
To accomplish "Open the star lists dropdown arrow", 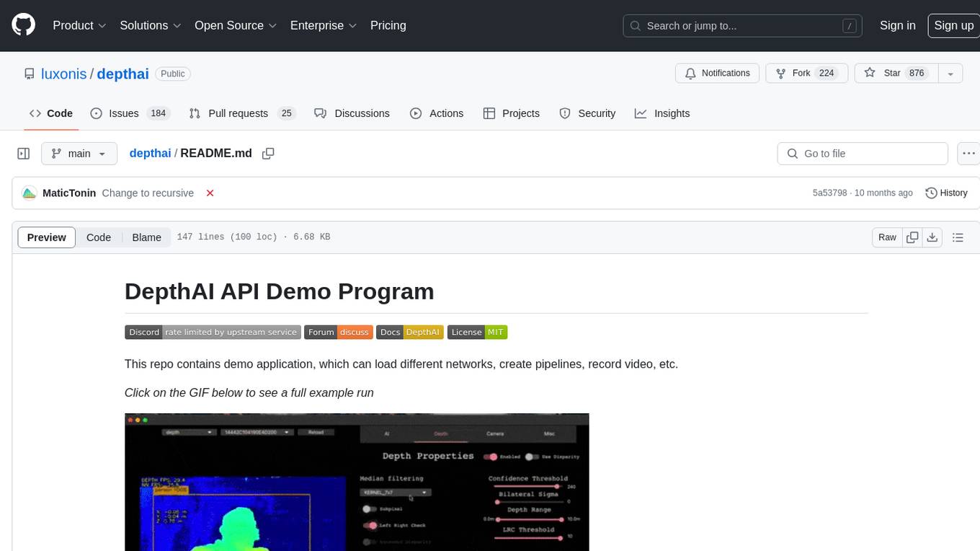I will 950,73.
